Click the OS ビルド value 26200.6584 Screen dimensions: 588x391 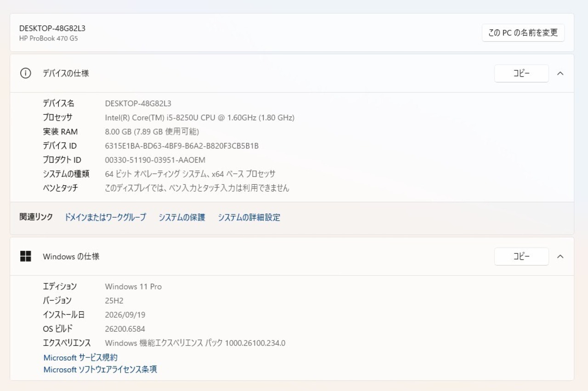click(125, 329)
